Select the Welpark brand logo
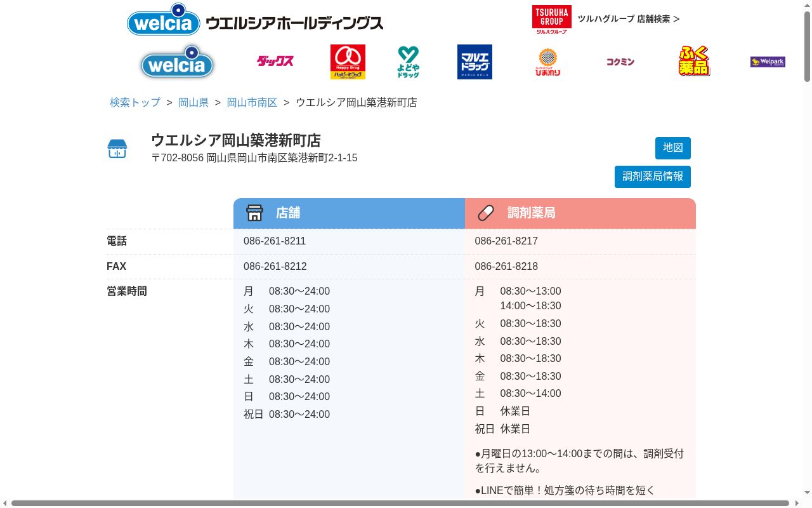812x508 pixels. (768, 62)
